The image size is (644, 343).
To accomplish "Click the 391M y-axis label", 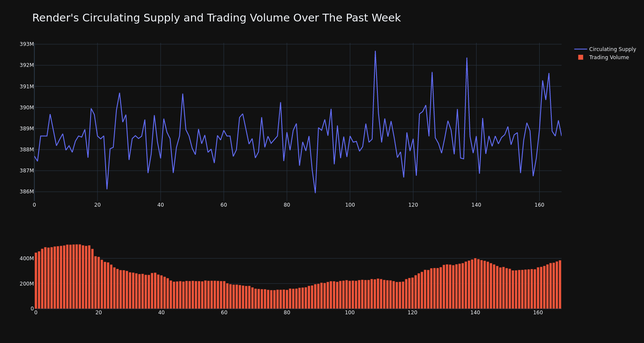I will tap(27, 86).
